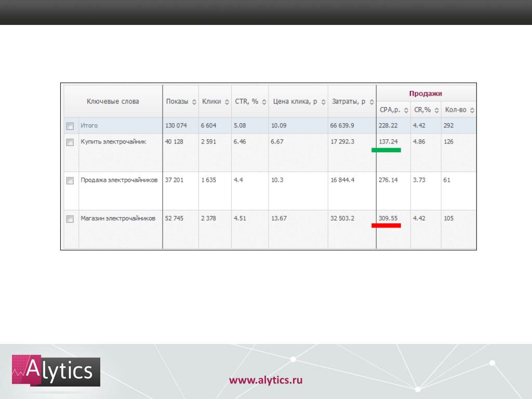532x399 pixels.
Task: Click the Затраты, р header label
Action: coord(349,101)
